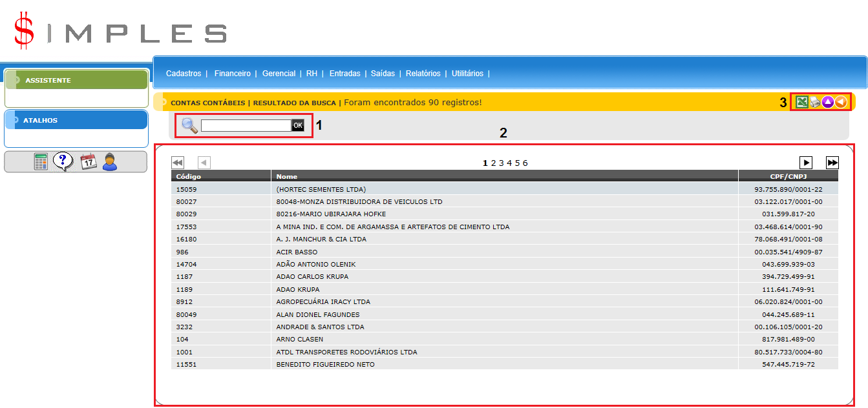868x408 pixels.
Task: Open the calculator shortcut icon
Action: (41, 161)
